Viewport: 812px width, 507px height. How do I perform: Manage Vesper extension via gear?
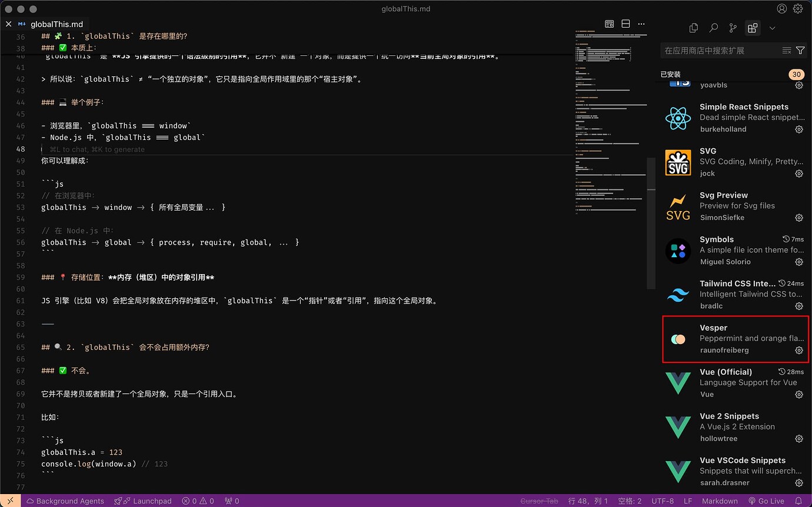pyautogui.click(x=799, y=350)
